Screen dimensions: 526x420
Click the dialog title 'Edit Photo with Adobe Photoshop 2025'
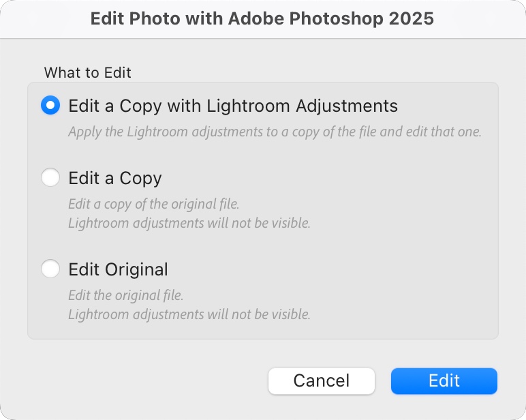(x=262, y=18)
